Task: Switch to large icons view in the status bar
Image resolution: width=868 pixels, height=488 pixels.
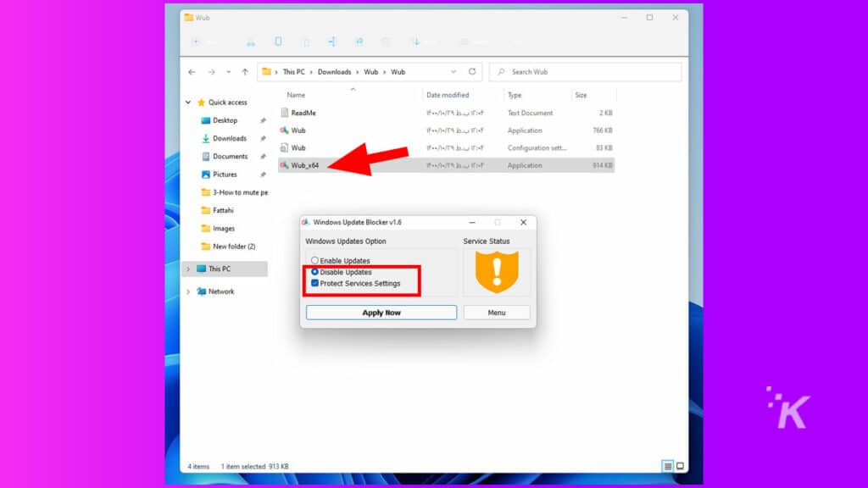Action: (680, 466)
